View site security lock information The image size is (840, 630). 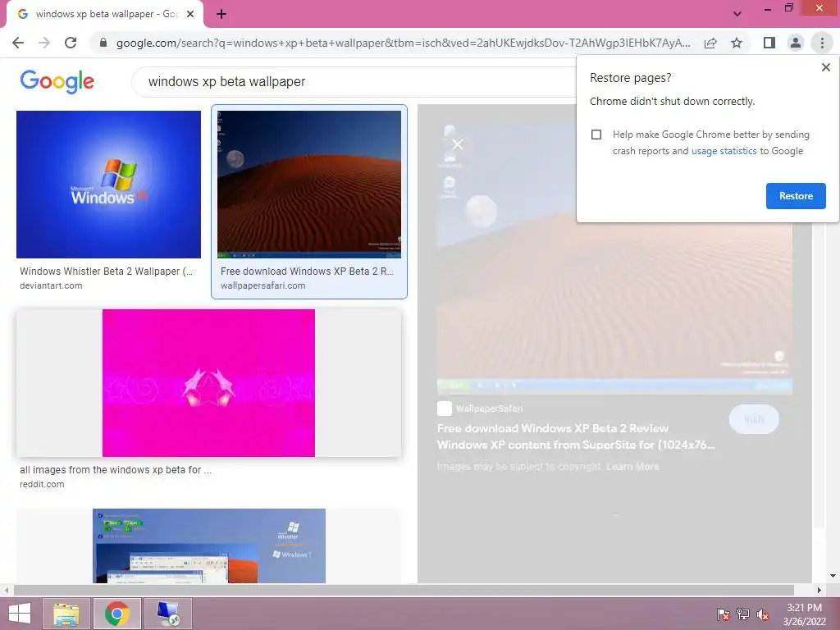click(x=103, y=43)
